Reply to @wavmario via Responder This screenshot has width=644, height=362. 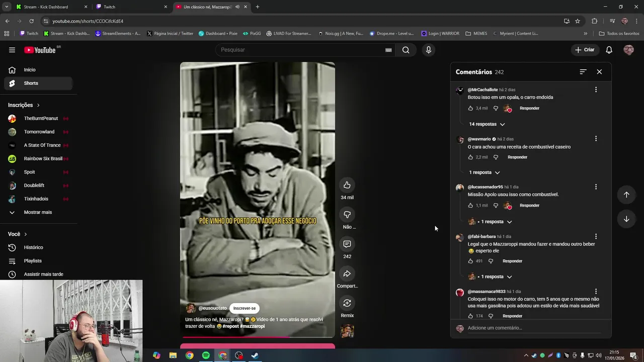(517, 157)
